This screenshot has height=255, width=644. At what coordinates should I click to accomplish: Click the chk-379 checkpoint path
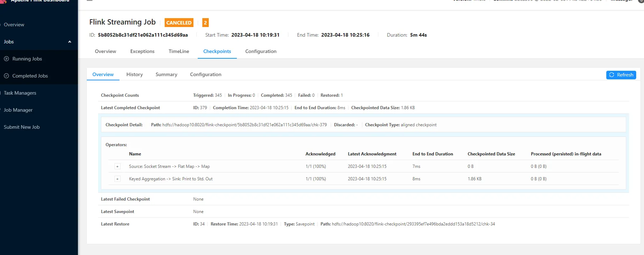[244, 125]
